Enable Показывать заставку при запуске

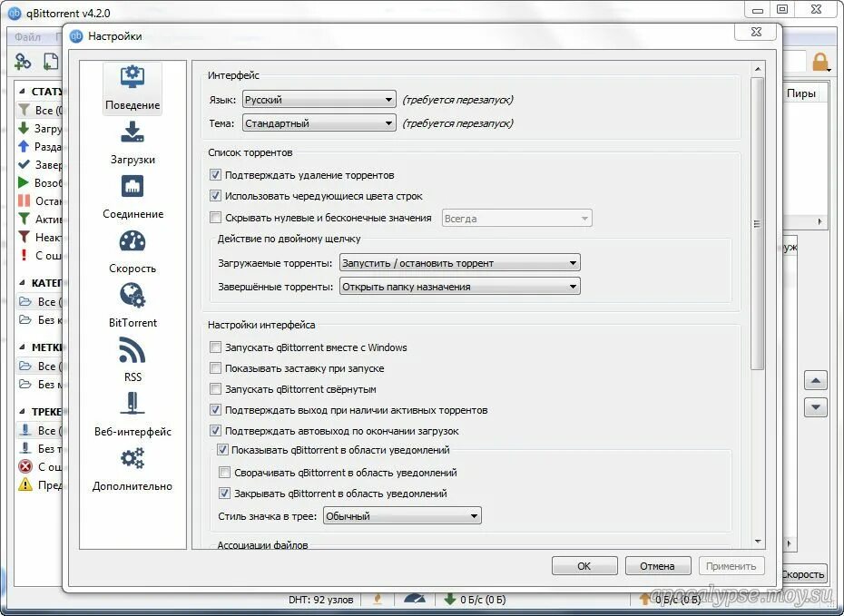(215, 368)
